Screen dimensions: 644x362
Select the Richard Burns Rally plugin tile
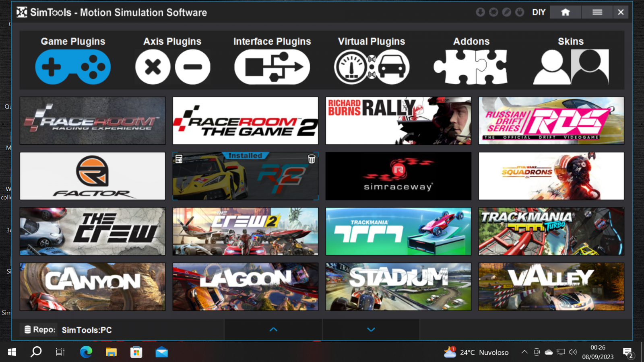[398, 121]
